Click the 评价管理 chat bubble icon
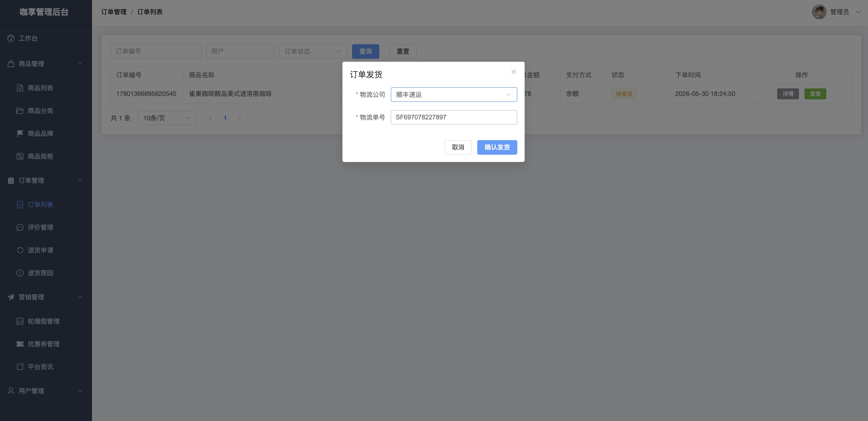868x421 pixels. pos(20,227)
